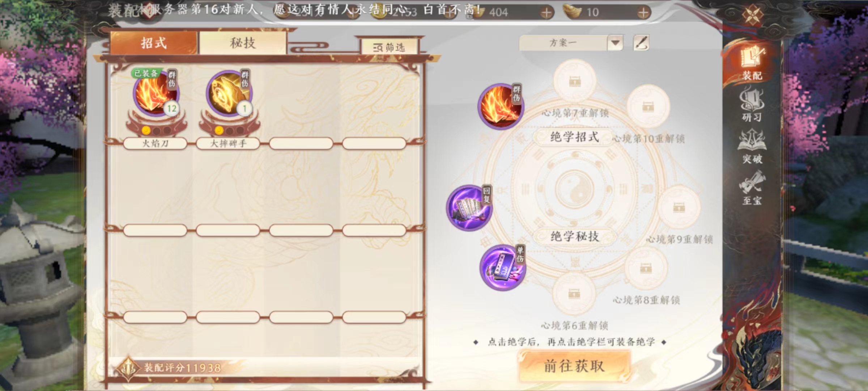Close the panel with the top-right X emblem
The width and height of the screenshot is (868, 391).
753,14
